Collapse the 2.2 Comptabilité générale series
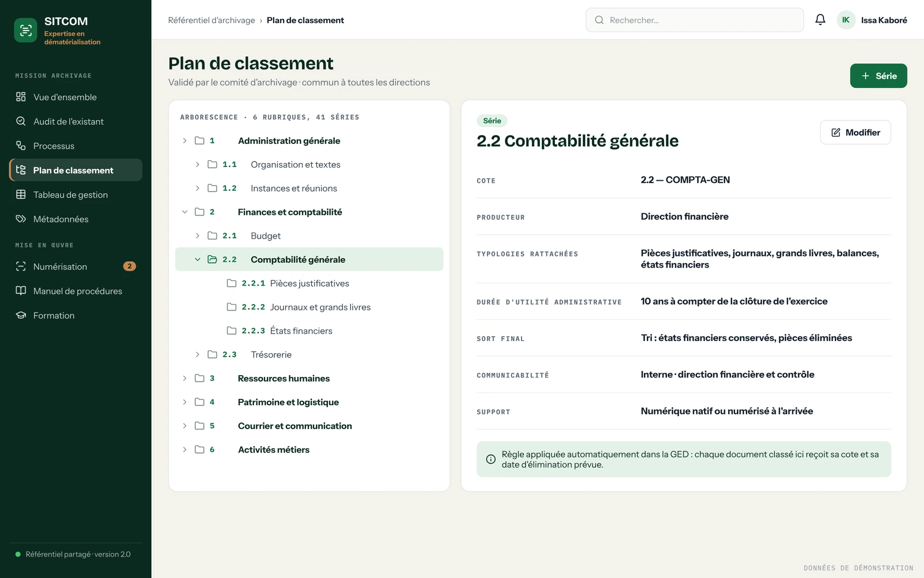 (x=198, y=260)
